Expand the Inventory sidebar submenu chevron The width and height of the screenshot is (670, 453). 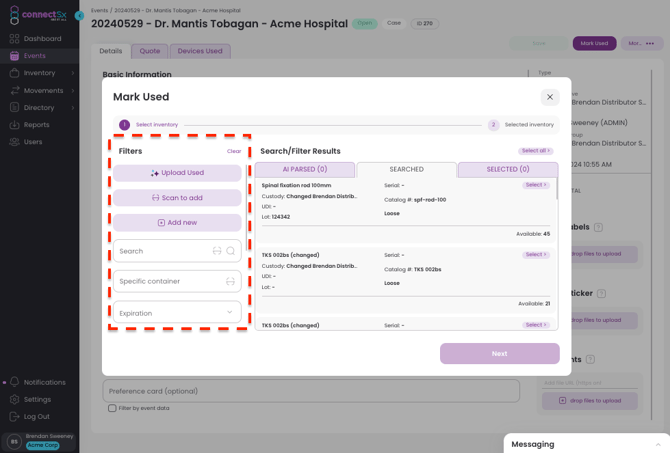[x=73, y=73]
